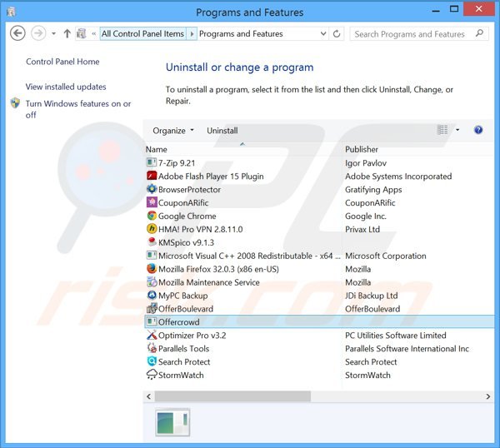Open the view options dropdown arrow
This screenshot has height=448, width=500.
point(457,130)
